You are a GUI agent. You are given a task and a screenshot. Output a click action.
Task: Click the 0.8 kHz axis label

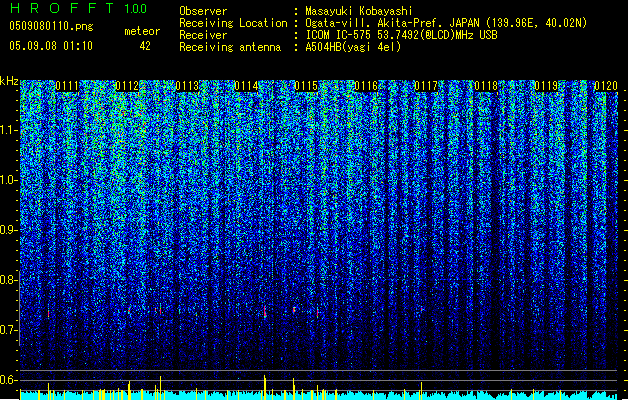click(x=9, y=280)
